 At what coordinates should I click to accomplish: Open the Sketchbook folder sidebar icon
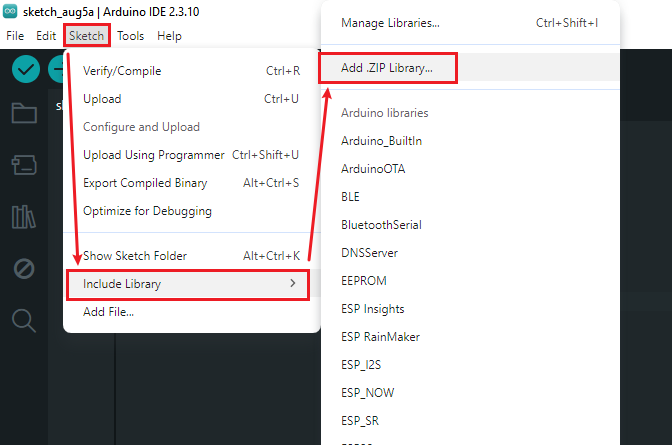(x=24, y=113)
